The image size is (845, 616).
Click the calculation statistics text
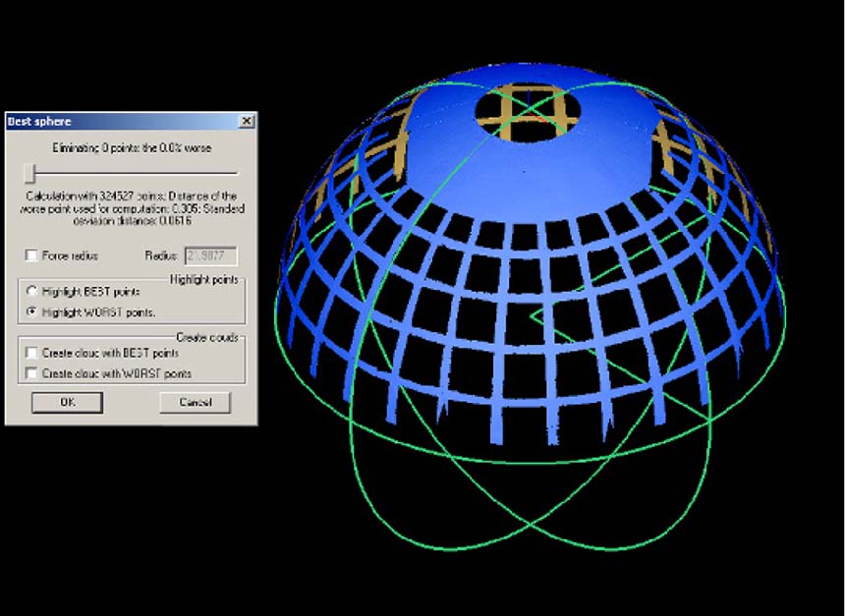coord(132,208)
